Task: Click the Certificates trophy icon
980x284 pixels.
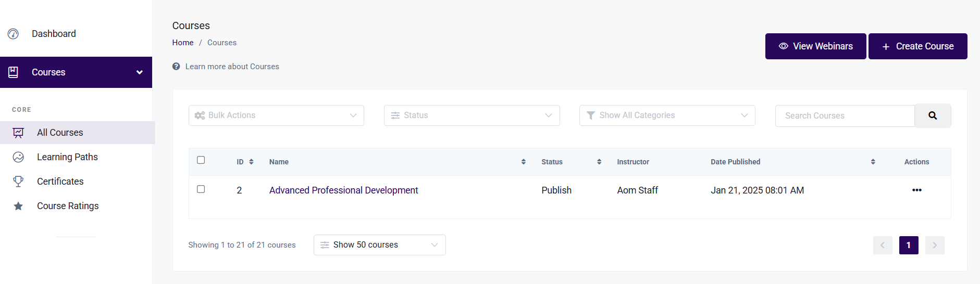Action: pyautogui.click(x=18, y=182)
